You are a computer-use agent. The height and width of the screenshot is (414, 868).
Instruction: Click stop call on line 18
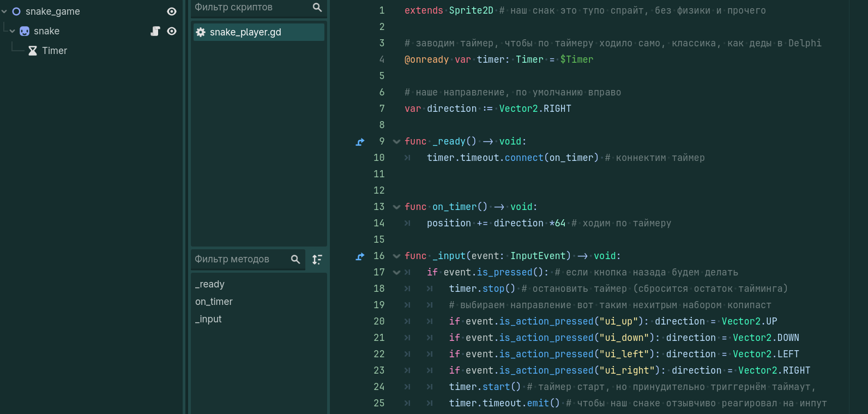[x=493, y=289]
